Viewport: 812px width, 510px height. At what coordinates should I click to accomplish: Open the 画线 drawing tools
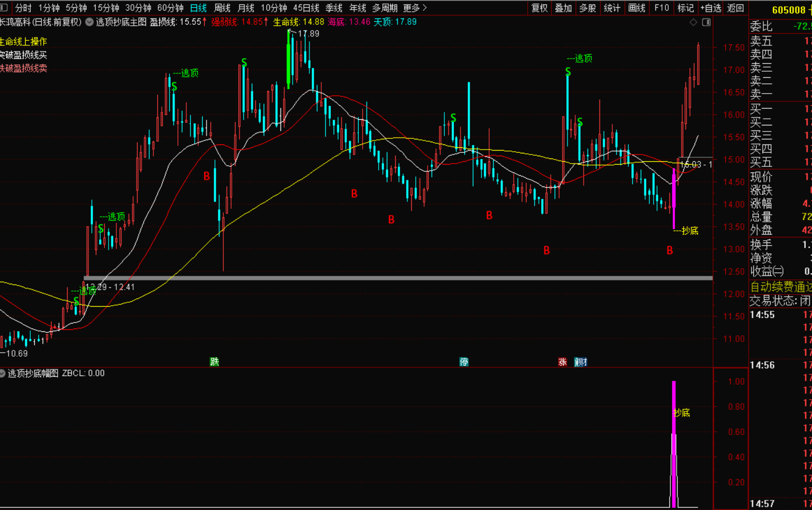pos(637,8)
